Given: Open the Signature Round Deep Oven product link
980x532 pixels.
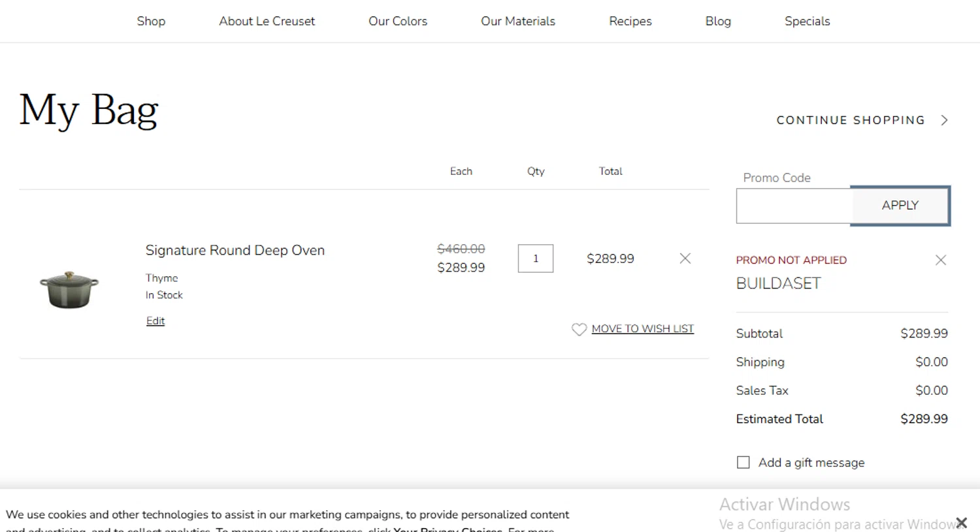Looking at the screenshot, I should (x=235, y=250).
